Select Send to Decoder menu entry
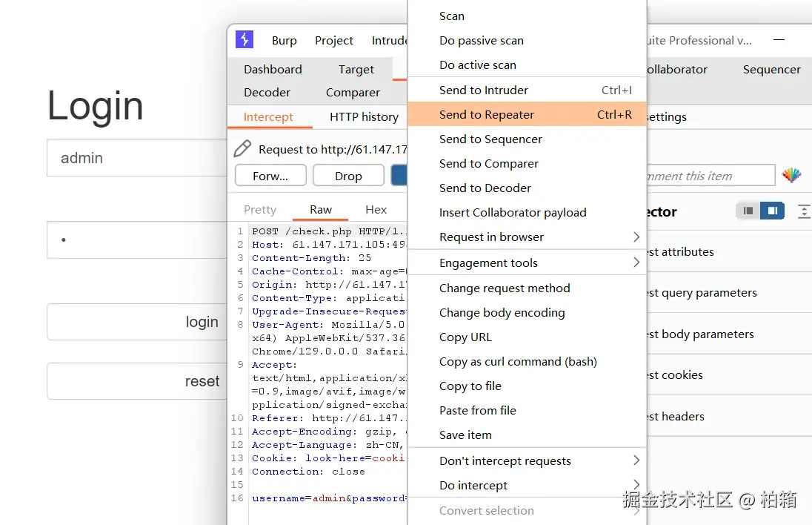Viewport: 812px width, 525px height. tap(528, 188)
